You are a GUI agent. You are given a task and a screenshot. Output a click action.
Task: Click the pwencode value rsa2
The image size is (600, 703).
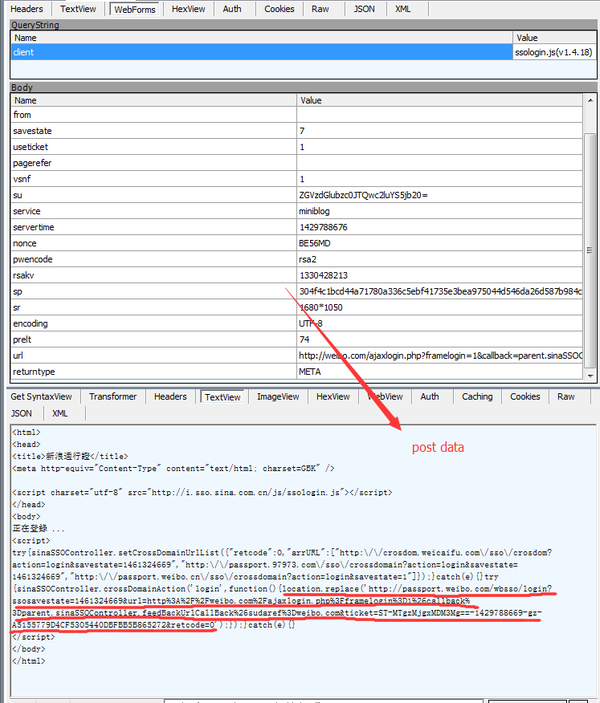tap(309, 259)
